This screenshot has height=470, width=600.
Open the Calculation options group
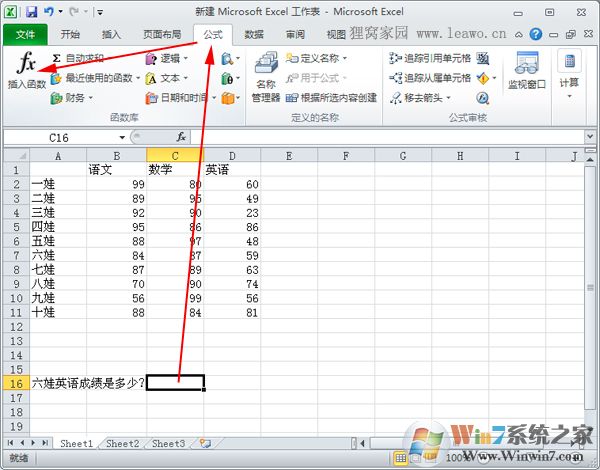[569, 75]
